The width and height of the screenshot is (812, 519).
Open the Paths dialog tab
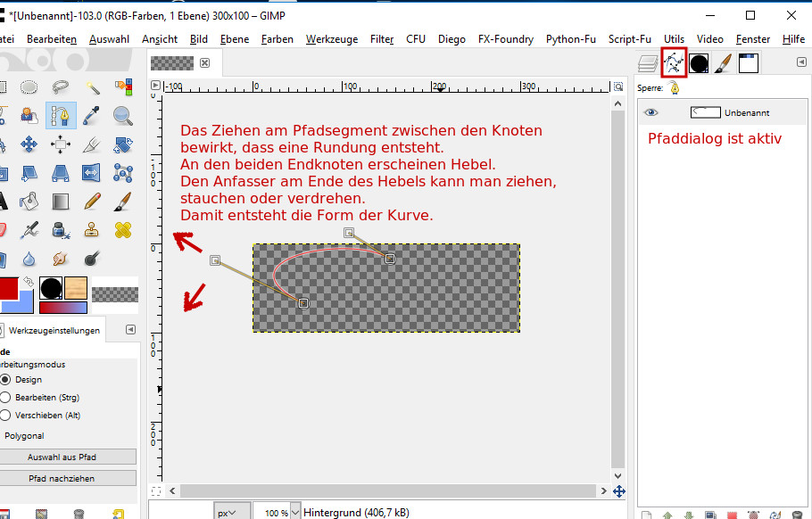[x=674, y=62]
